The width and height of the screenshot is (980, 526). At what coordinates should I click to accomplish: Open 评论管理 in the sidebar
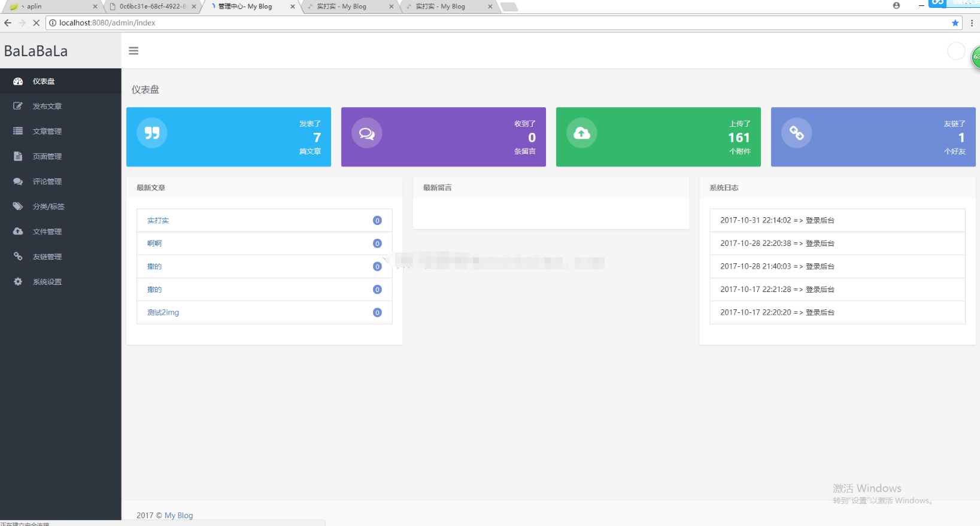click(60, 181)
